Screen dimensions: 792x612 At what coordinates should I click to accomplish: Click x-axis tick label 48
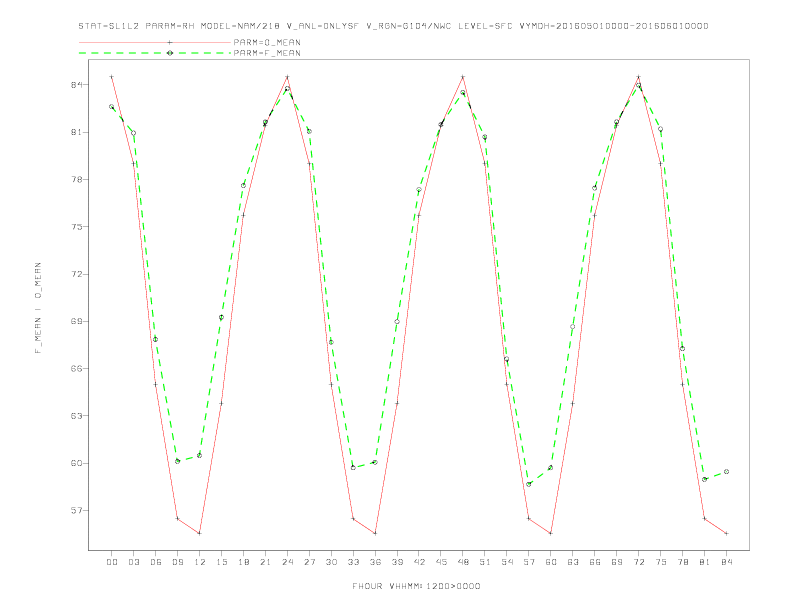click(463, 562)
